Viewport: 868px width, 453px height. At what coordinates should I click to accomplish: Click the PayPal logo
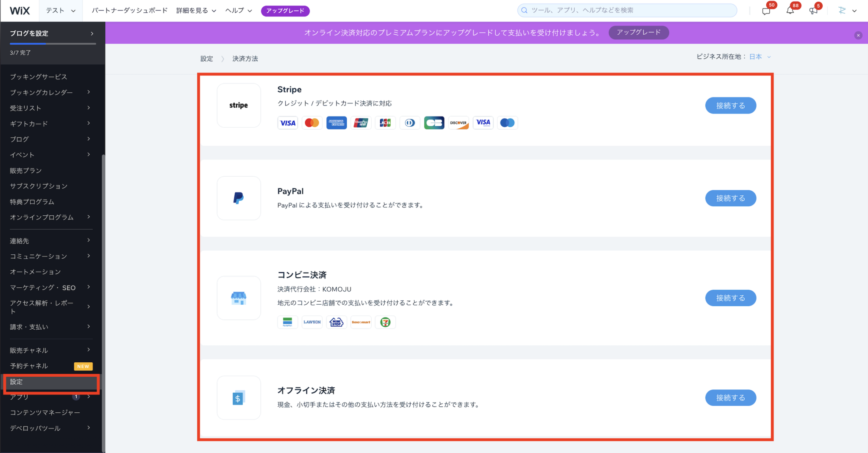(239, 198)
